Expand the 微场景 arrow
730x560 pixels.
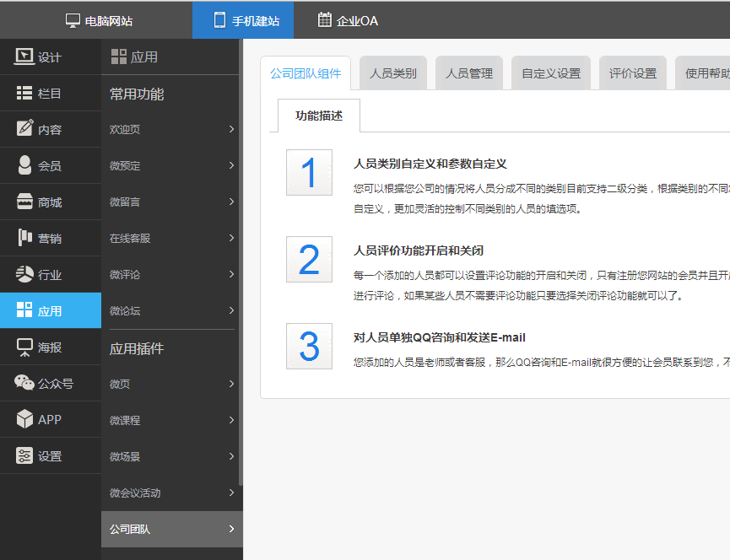[231, 455]
